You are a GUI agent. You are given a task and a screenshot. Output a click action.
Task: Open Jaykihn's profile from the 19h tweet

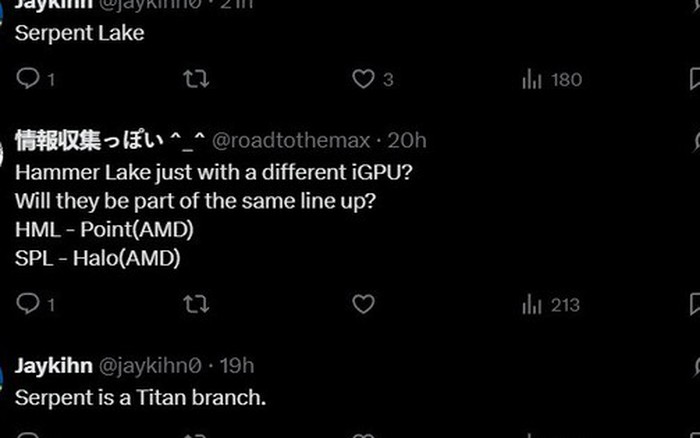(54, 365)
